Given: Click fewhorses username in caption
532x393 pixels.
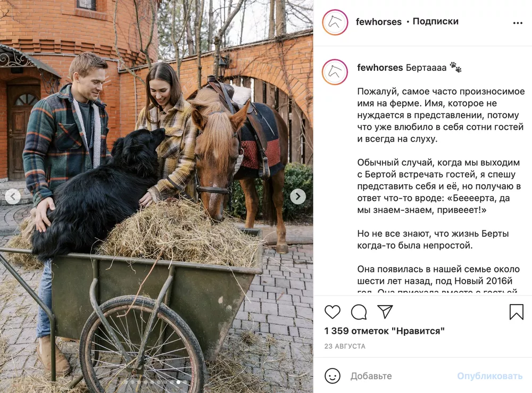Looking at the screenshot, I should coord(380,68).
